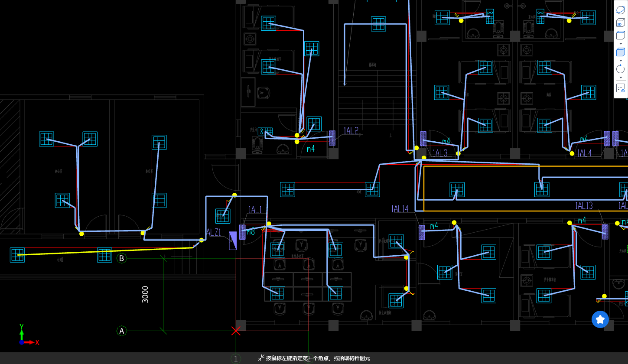Read the status bar command prompt text

pos(318,358)
